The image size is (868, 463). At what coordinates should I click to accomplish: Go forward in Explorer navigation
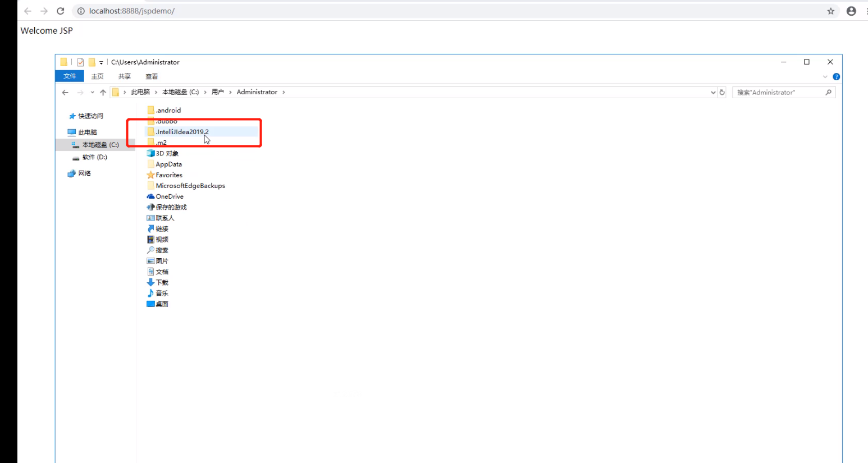point(80,93)
